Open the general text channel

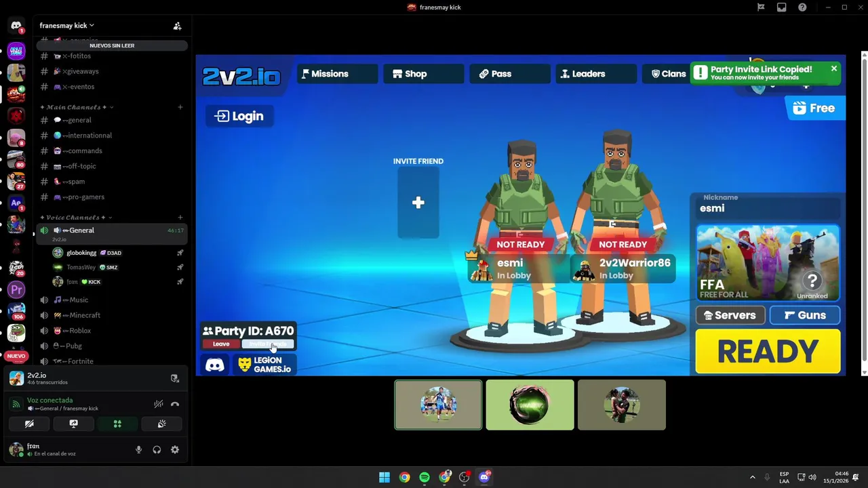tap(112, 120)
